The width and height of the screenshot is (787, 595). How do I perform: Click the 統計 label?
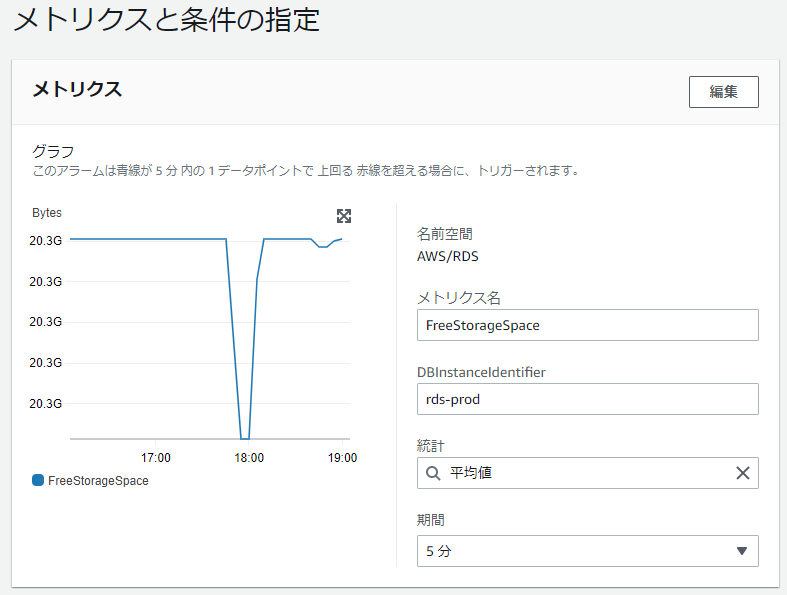431,446
